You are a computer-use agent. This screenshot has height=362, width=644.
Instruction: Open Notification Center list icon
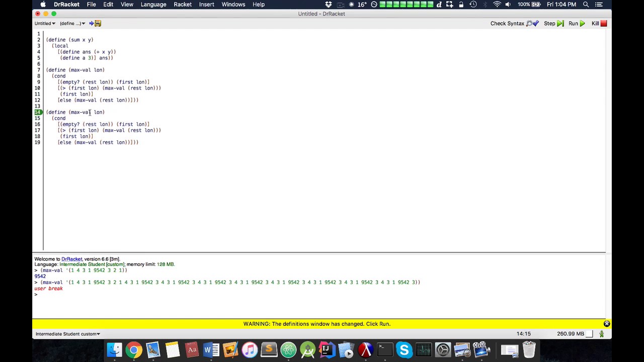[599, 5]
